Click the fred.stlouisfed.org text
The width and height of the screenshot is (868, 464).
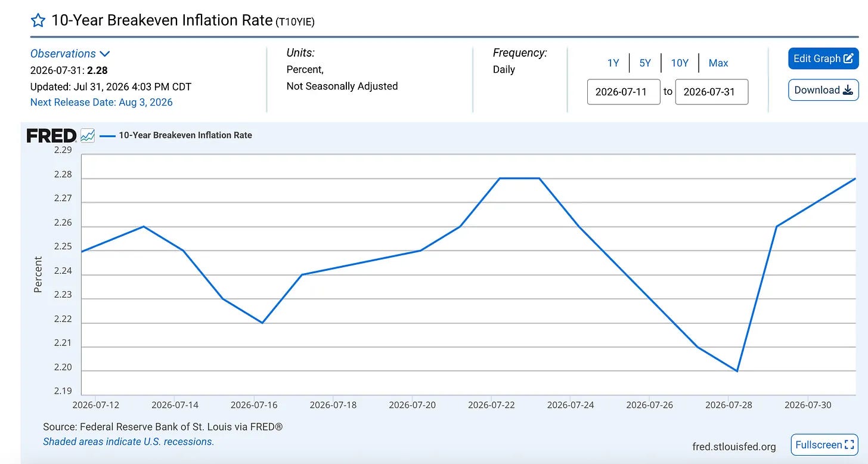tap(734, 447)
